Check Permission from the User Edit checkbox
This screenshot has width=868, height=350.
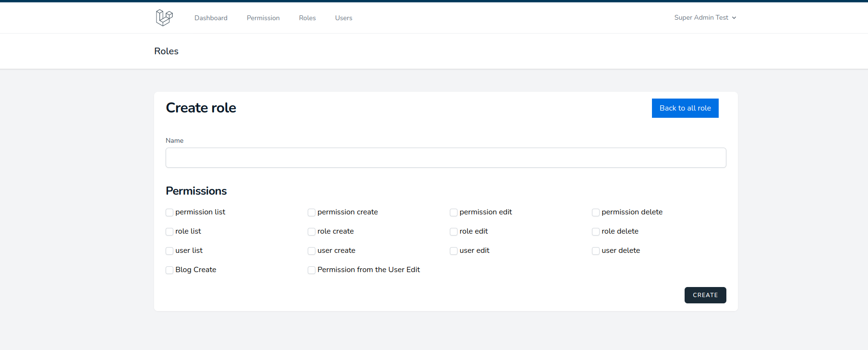(312, 270)
